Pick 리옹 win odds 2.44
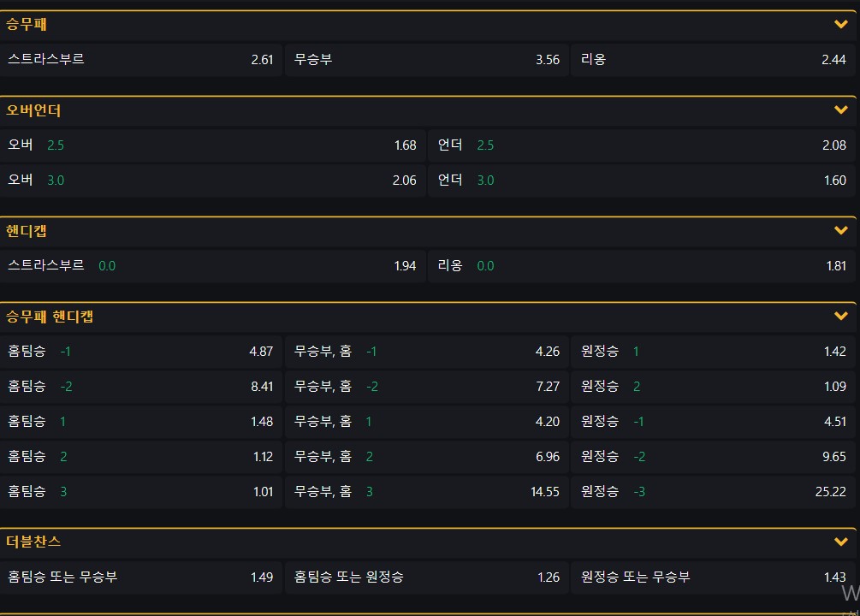 pyautogui.click(x=713, y=60)
